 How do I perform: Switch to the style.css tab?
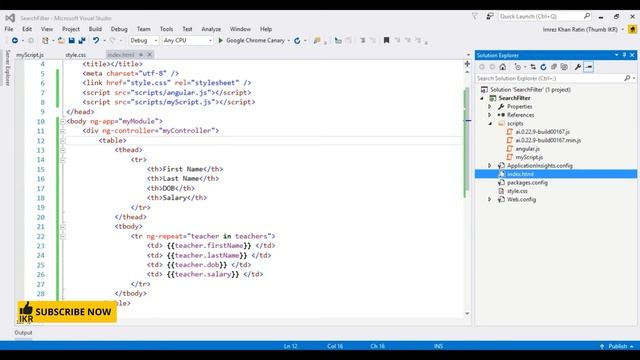[x=76, y=55]
